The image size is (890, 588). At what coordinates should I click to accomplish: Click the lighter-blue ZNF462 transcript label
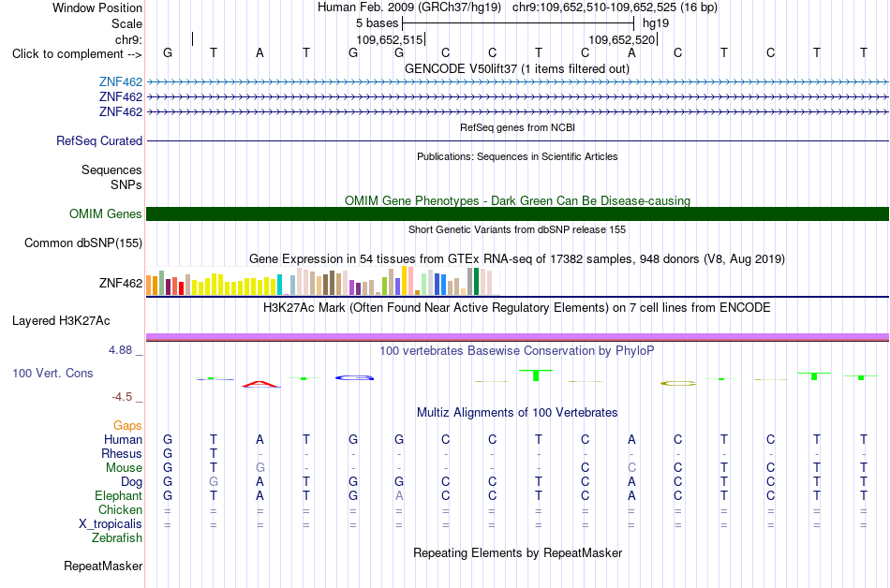[x=120, y=82]
